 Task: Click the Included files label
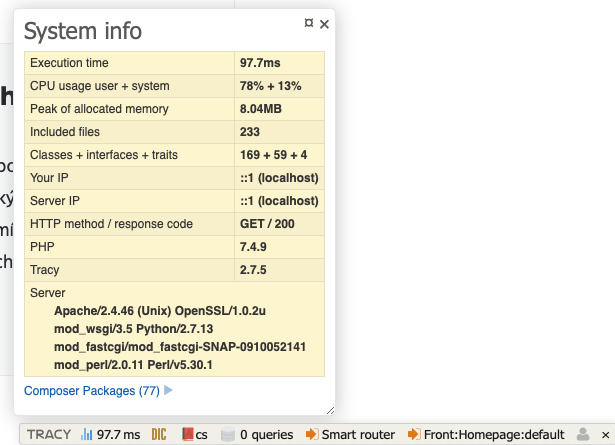65,132
